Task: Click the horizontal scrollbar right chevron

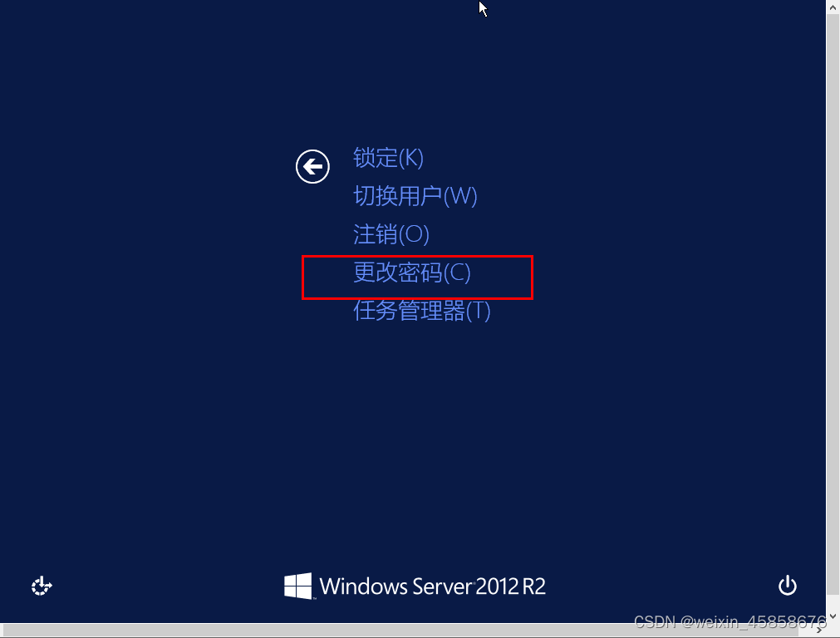Action: click(819, 631)
